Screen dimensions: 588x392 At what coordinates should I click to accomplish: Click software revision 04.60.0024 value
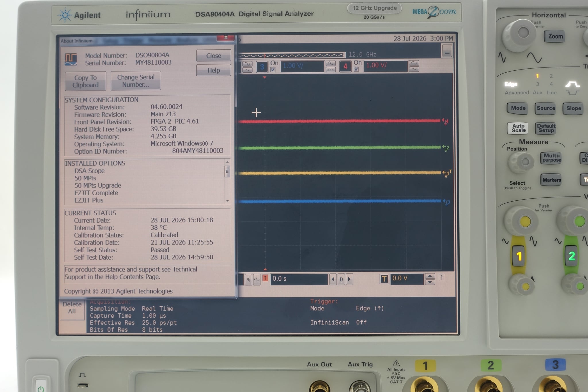click(166, 107)
